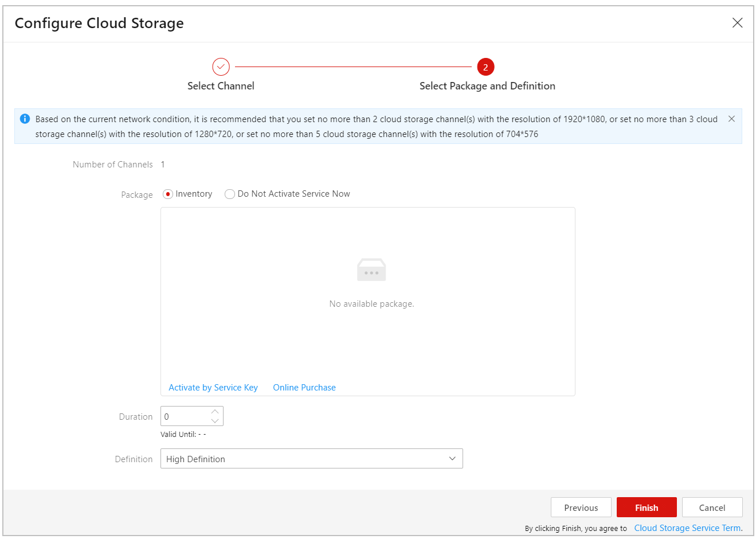The height and width of the screenshot is (539, 756).
Task: Close the Configure Cloud Storage dialog
Action: pos(737,23)
